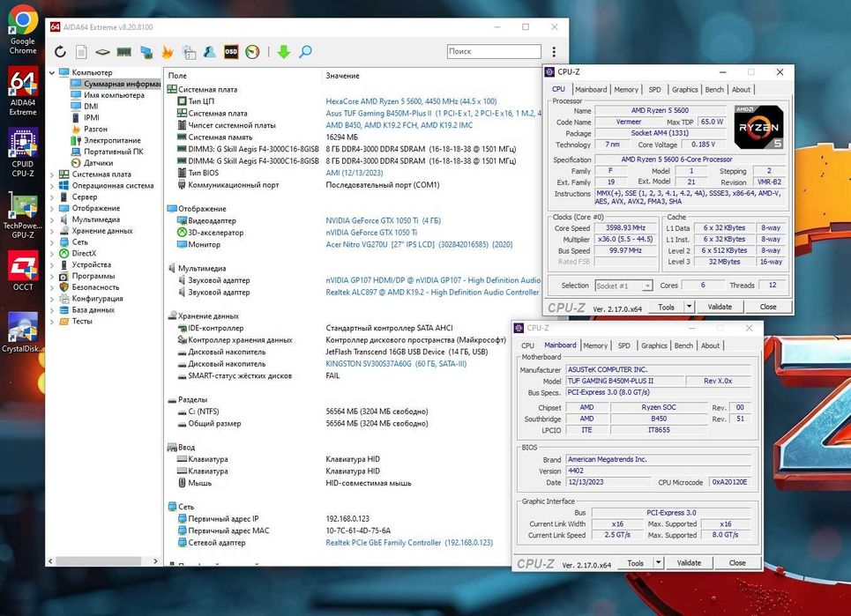Open Acer Nitro VG270U monitor link
The image size is (851, 616).
tap(419, 245)
